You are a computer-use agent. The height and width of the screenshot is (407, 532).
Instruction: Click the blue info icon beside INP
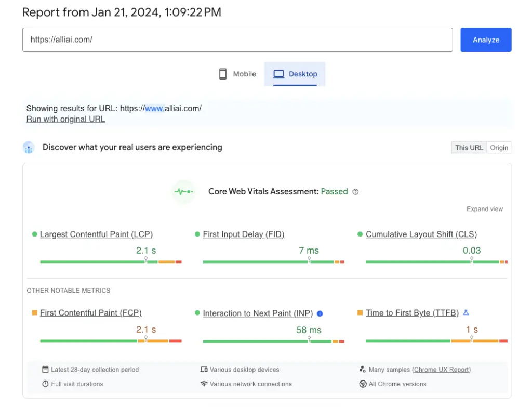(x=320, y=313)
